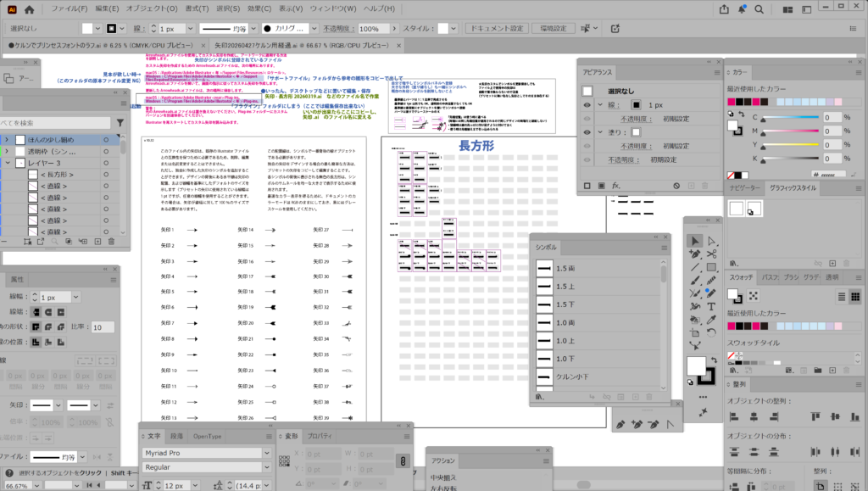868x491 pixels.
Task: Click the ドキュメント設定 button
Action: click(x=498, y=29)
